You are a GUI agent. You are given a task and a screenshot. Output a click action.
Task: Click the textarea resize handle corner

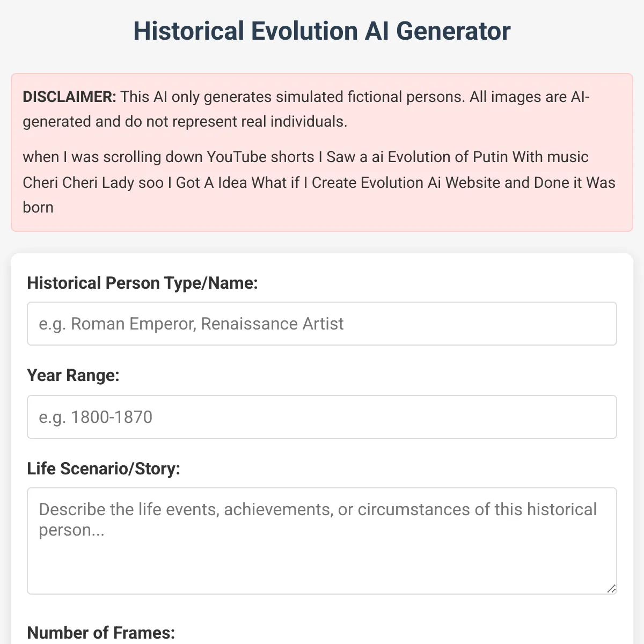point(611,589)
